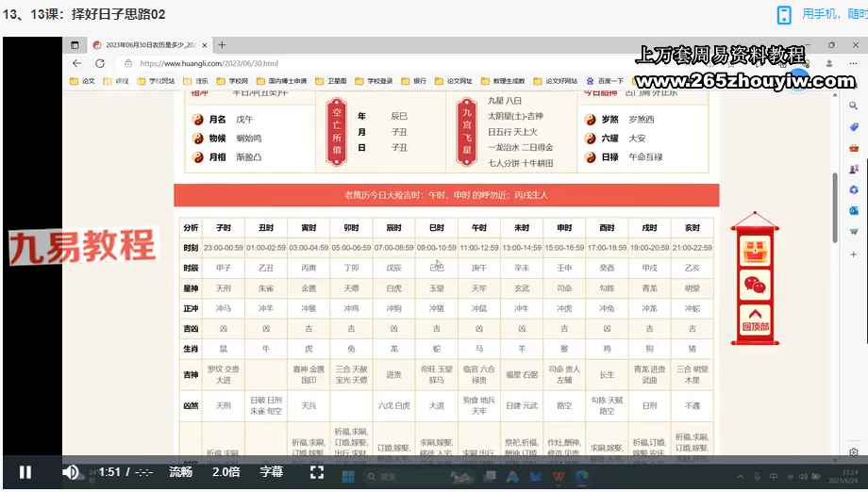Viewport: 868px width, 492px height.
Task: Open the 国内博士申请 bookmark folder
Action: coord(288,81)
